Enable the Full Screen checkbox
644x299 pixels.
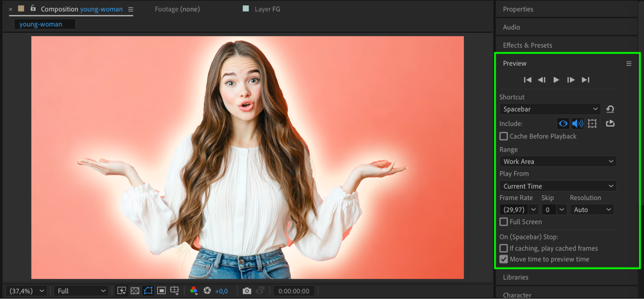[x=504, y=222]
